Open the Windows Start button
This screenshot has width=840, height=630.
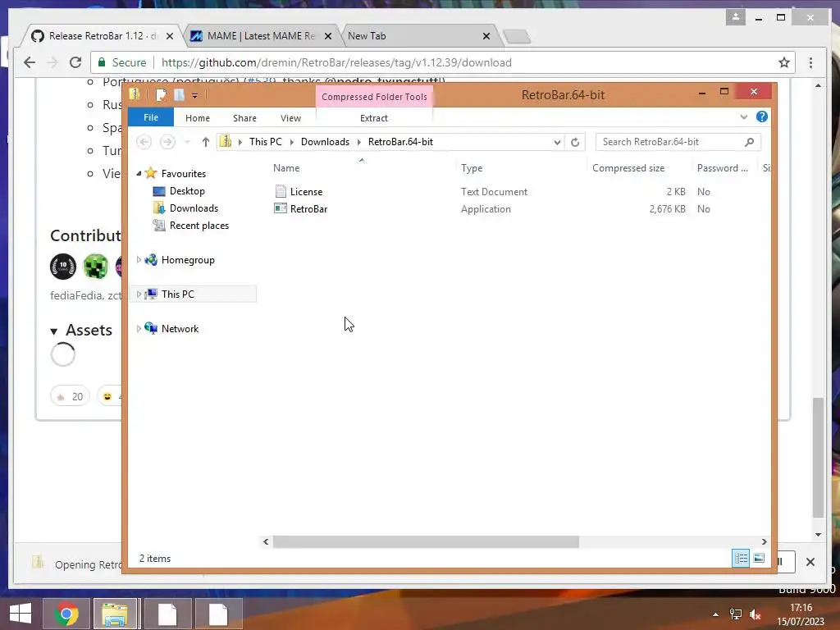point(21,614)
